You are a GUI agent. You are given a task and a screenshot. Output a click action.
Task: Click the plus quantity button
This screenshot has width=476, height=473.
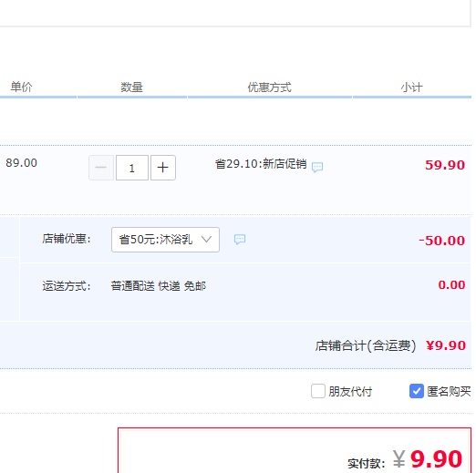tap(163, 168)
